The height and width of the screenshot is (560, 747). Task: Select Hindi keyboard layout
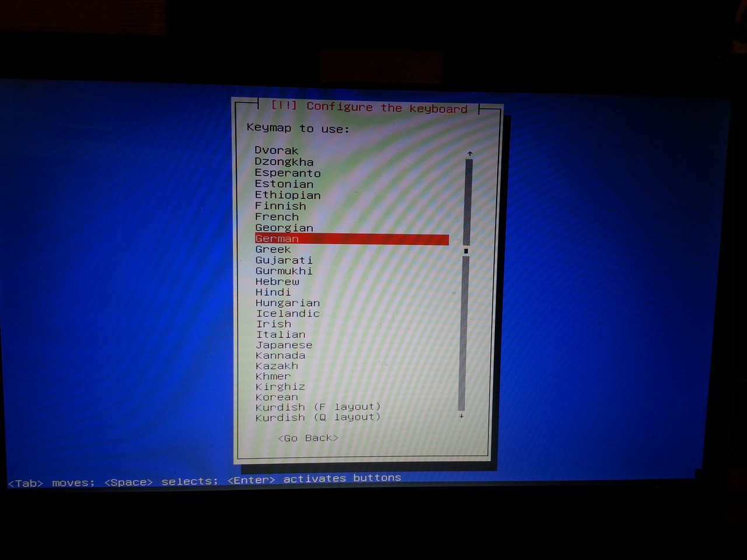coord(273,292)
